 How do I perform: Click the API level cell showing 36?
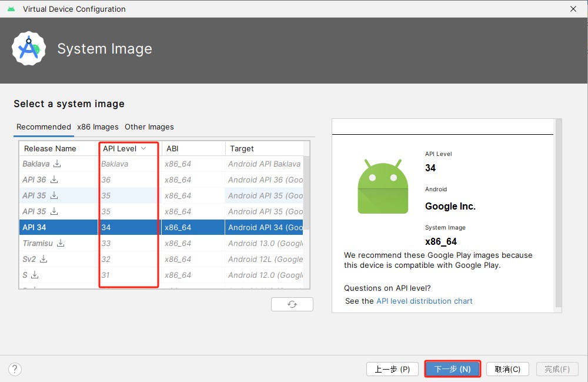point(129,180)
